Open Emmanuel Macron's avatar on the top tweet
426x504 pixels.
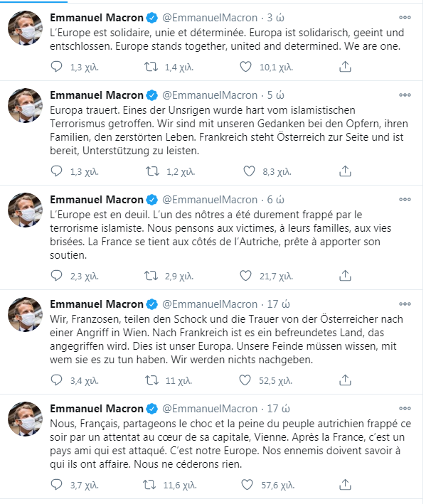pyautogui.click(x=25, y=28)
